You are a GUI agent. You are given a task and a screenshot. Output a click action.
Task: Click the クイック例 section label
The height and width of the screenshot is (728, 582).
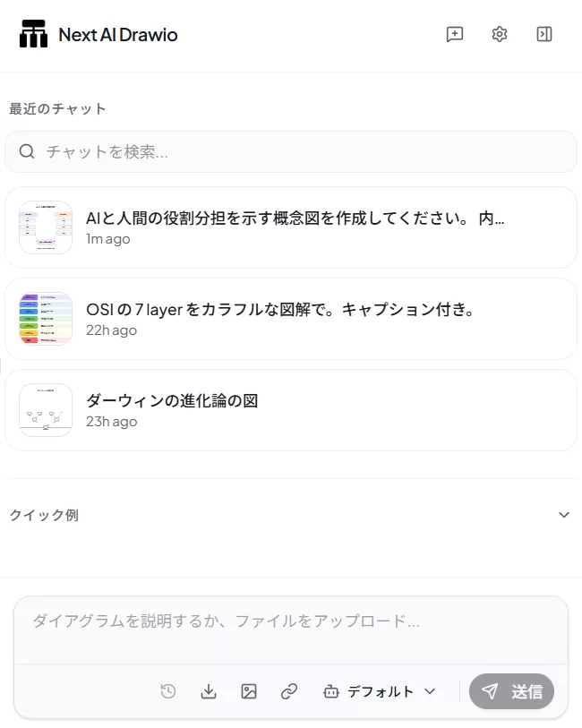tap(44, 515)
